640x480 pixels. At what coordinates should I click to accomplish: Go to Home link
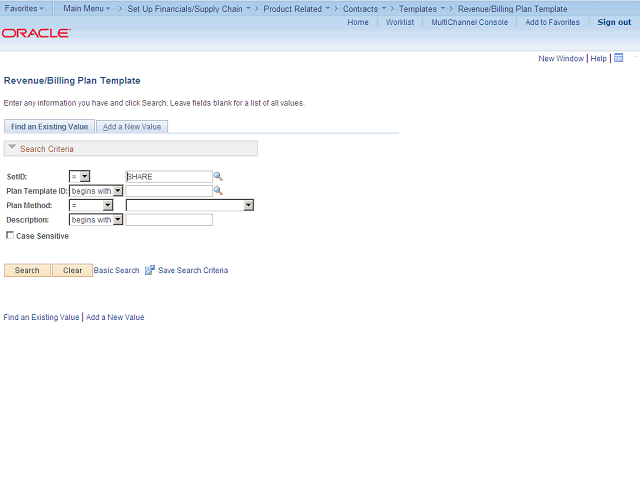click(x=358, y=22)
